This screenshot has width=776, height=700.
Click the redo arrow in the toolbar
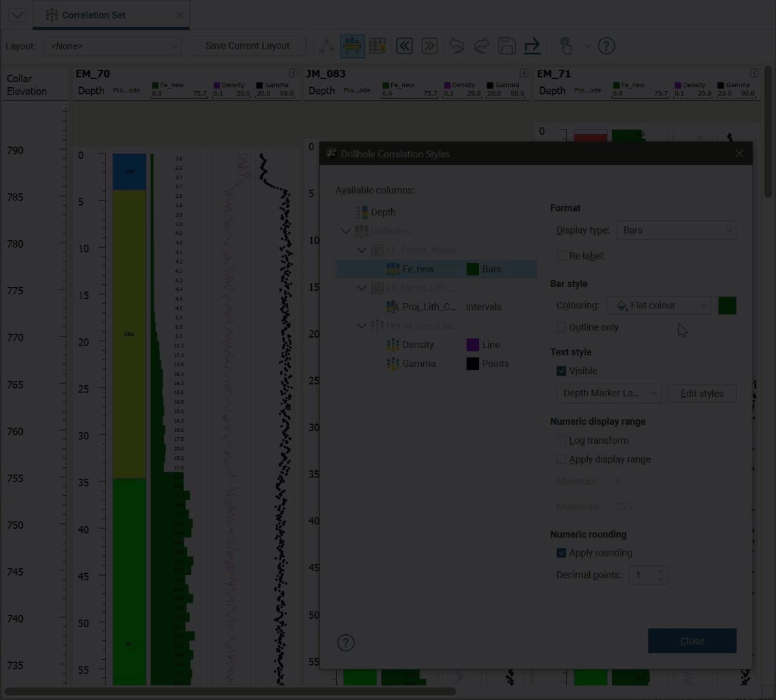click(x=482, y=46)
